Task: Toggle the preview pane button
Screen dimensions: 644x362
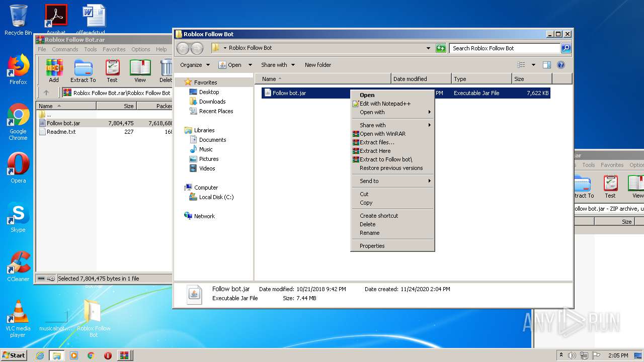Action: point(547,65)
